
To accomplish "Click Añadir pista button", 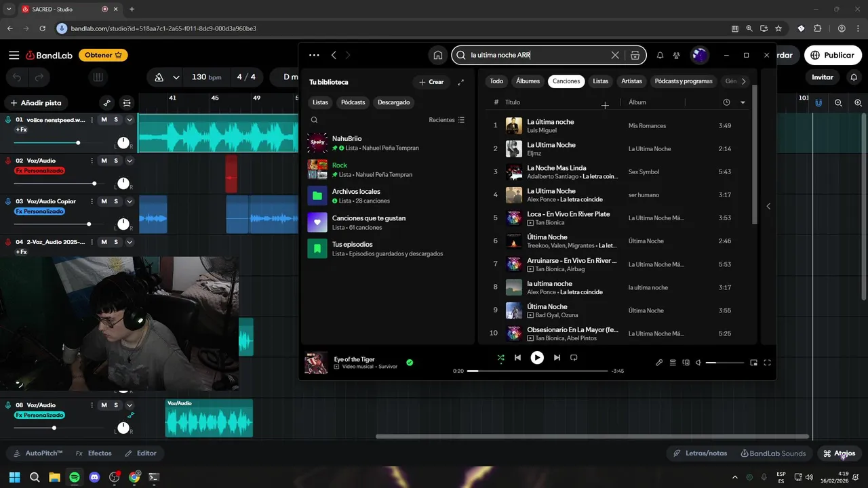I will click(36, 103).
